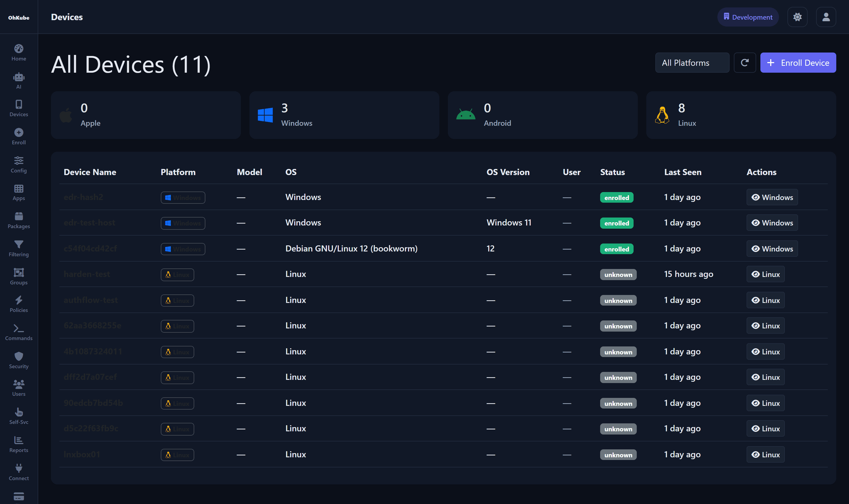The width and height of the screenshot is (849, 504).
Task: Refresh the device list
Action: click(745, 63)
